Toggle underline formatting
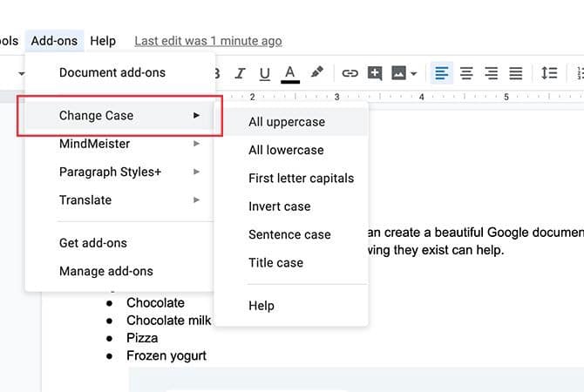The height and width of the screenshot is (392, 584). (x=264, y=73)
